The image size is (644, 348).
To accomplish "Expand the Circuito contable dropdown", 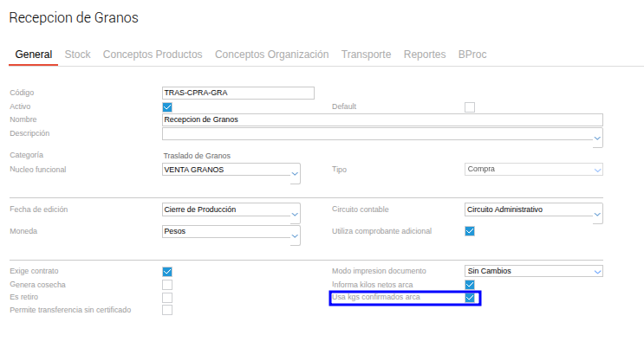I will (597, 214).
